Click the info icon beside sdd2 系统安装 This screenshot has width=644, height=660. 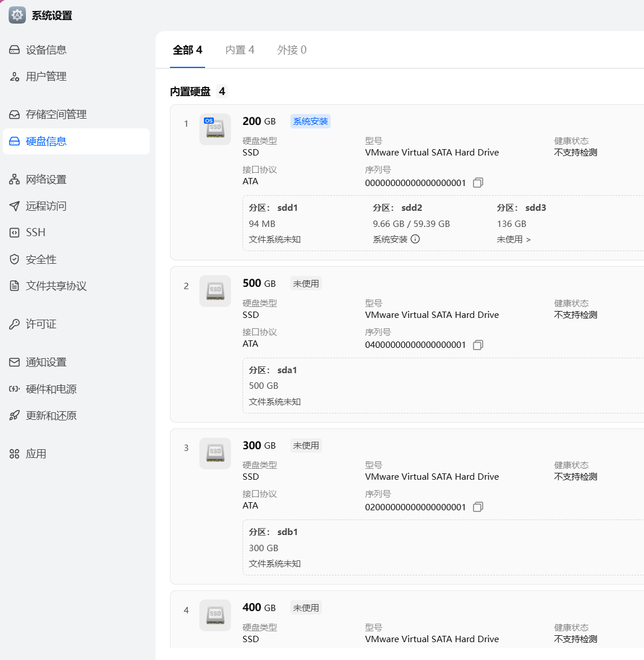(415, 239)
